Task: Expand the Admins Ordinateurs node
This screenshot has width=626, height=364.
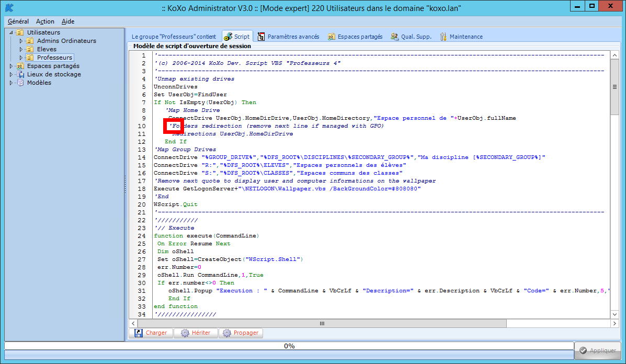Action: 21,41
